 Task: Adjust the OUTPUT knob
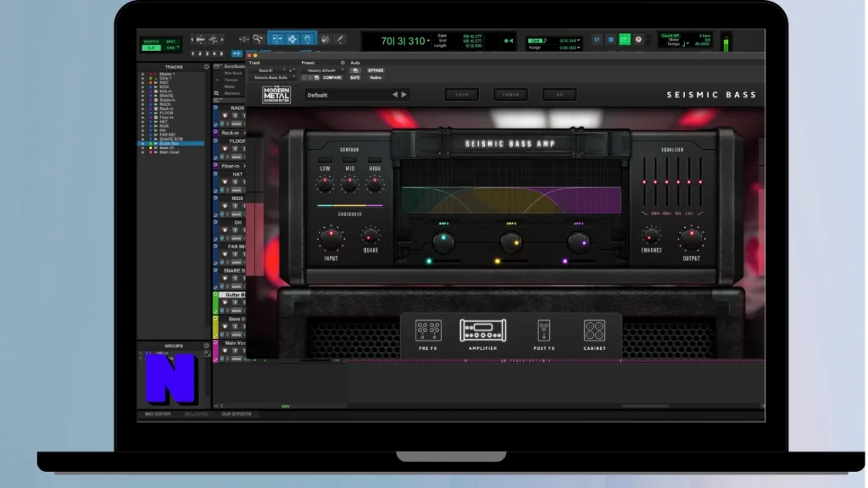(x=691, y=237)
